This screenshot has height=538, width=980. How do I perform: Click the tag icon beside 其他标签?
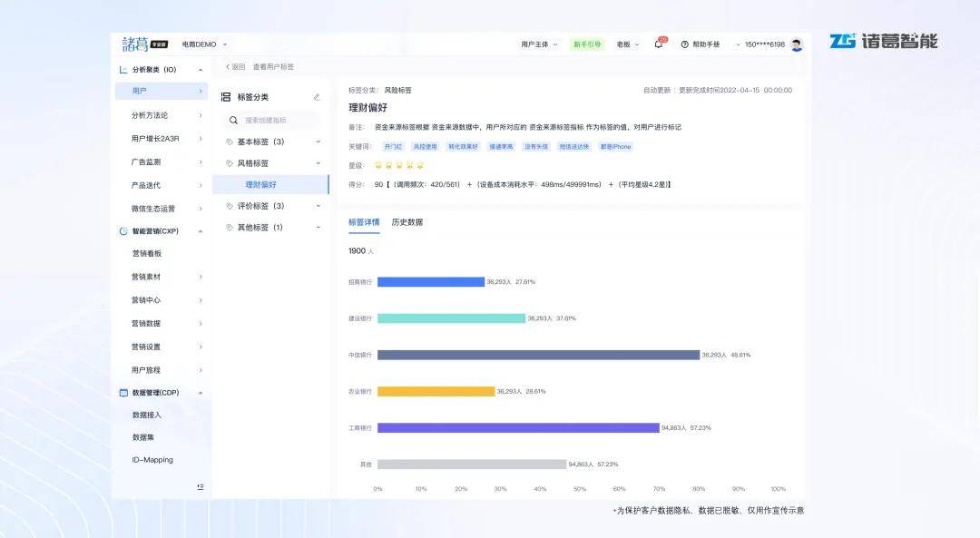click(230, 228)
